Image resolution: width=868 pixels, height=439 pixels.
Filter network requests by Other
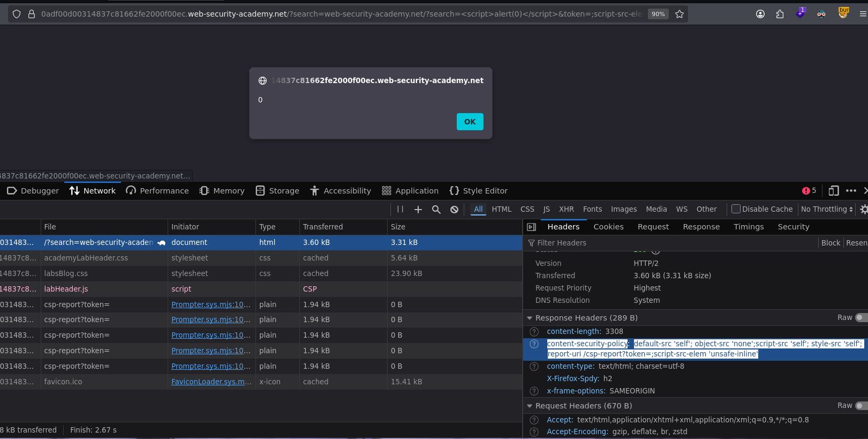pyautogui.click(x=706, y=210)
